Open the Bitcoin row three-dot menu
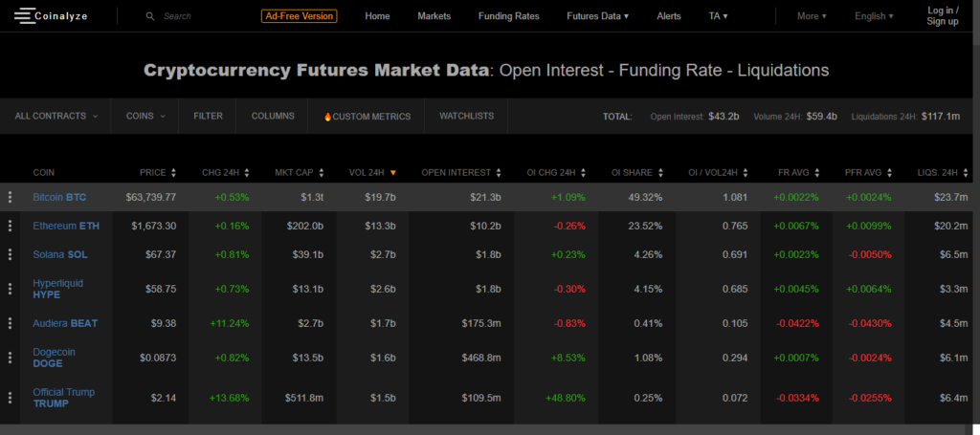The image size is (980, 435). pos(10,197)
